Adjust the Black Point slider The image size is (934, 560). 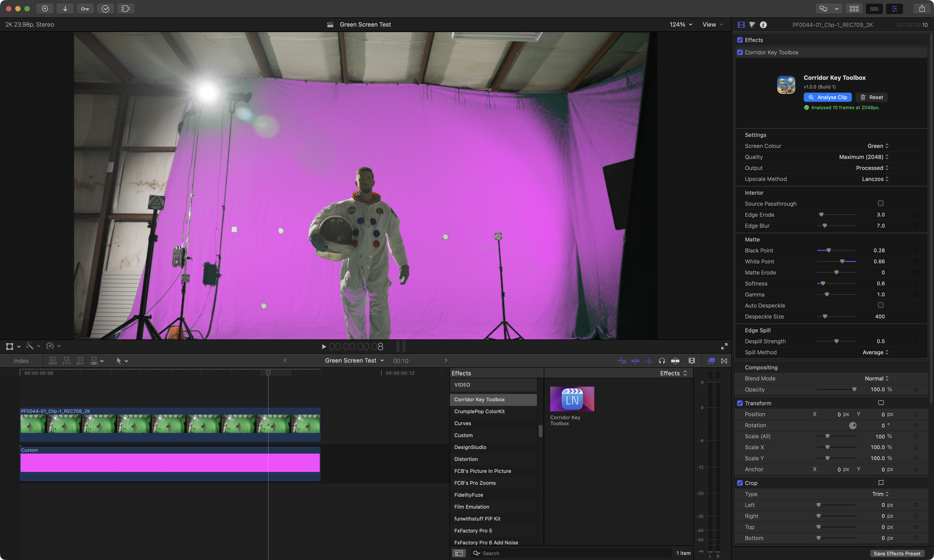coord(828,251)
